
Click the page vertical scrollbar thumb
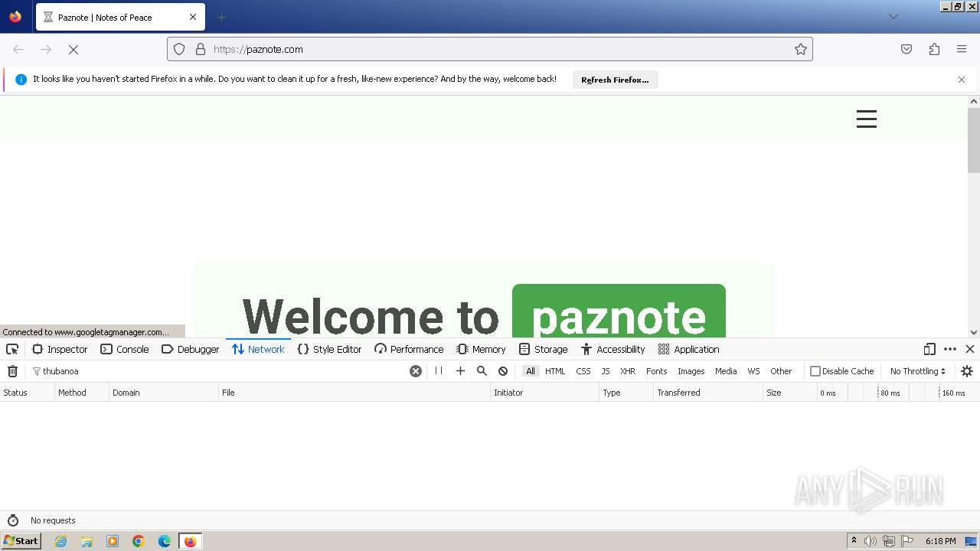coord(974,140)
